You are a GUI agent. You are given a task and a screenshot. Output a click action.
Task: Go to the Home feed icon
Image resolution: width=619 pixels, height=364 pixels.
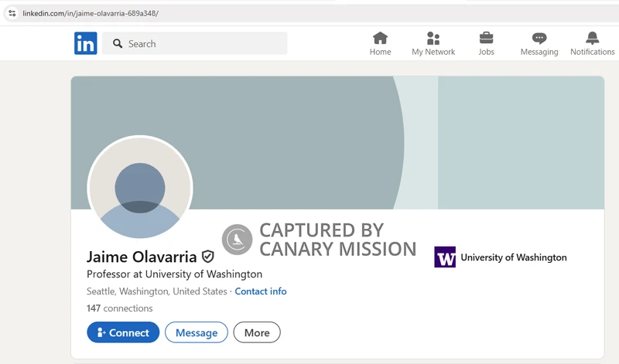coord(380,39)
